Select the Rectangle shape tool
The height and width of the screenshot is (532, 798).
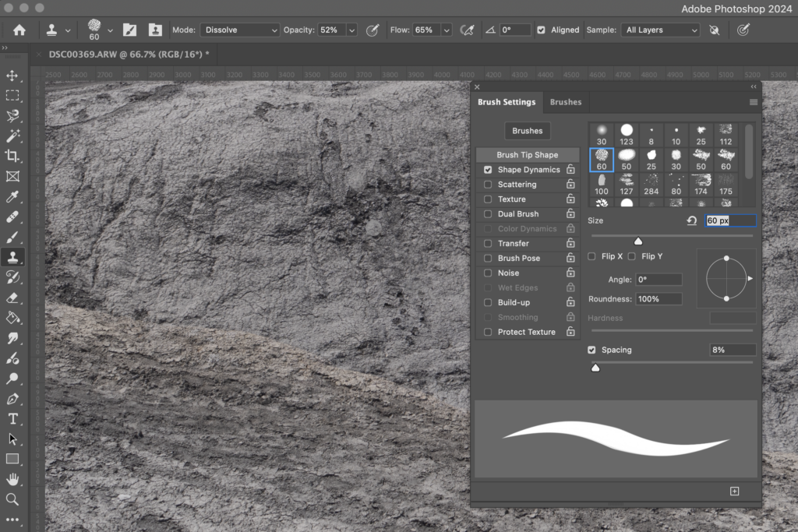(12, 460)
